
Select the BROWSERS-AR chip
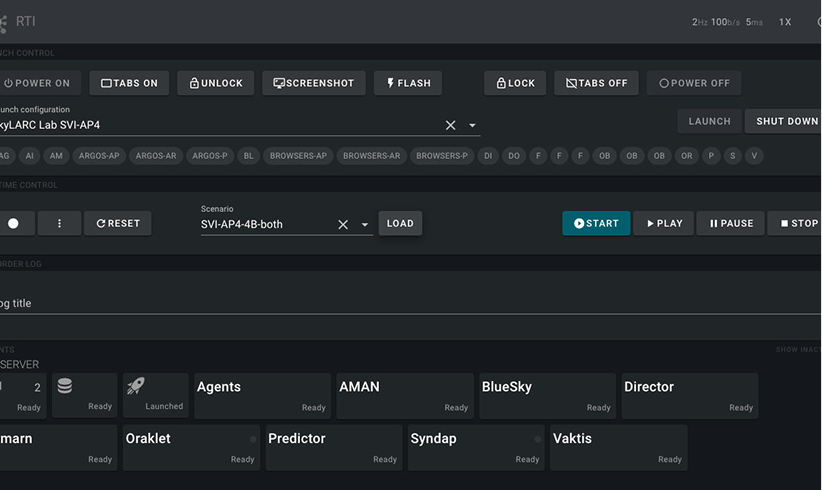tap(371, 156)
